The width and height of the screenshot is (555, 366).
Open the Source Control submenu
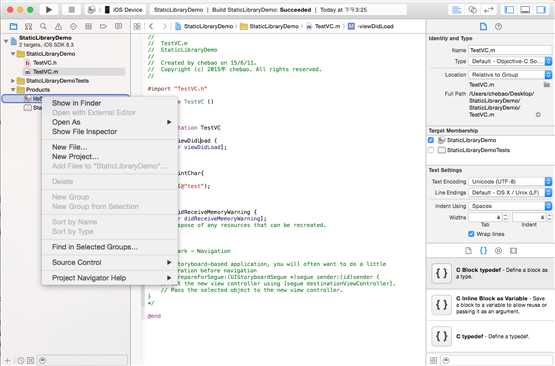(x=110, y=262)
